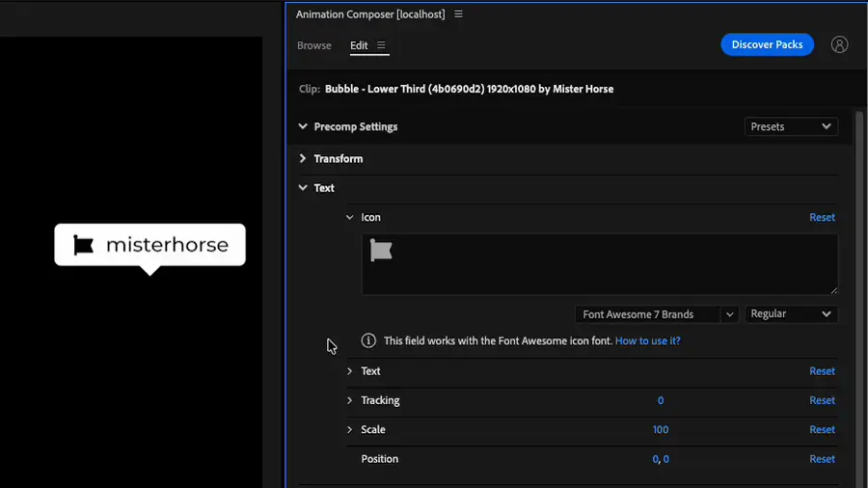Open the user account profile icon
Viewport: 868px width, 488px height.
[839, 44]
